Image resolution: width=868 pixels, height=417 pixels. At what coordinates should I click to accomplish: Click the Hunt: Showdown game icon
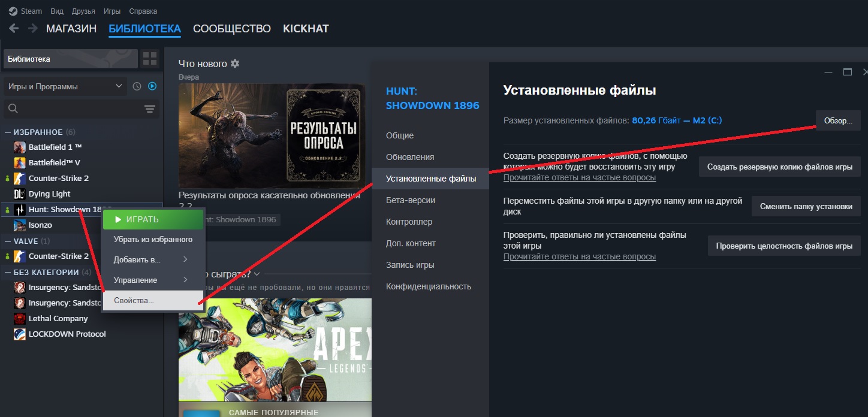[19, 209]
